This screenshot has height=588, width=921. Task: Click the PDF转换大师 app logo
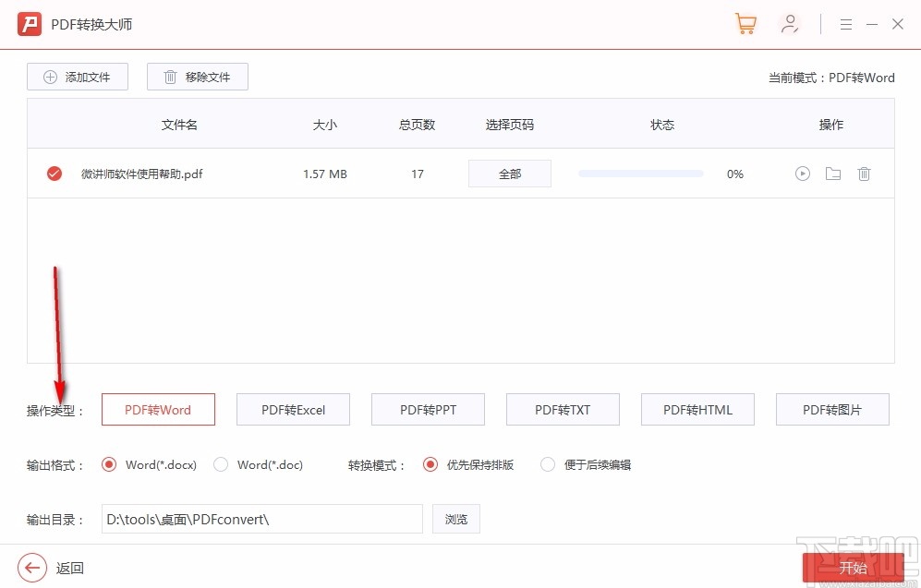pyautogui.click(x=30, y=23)
